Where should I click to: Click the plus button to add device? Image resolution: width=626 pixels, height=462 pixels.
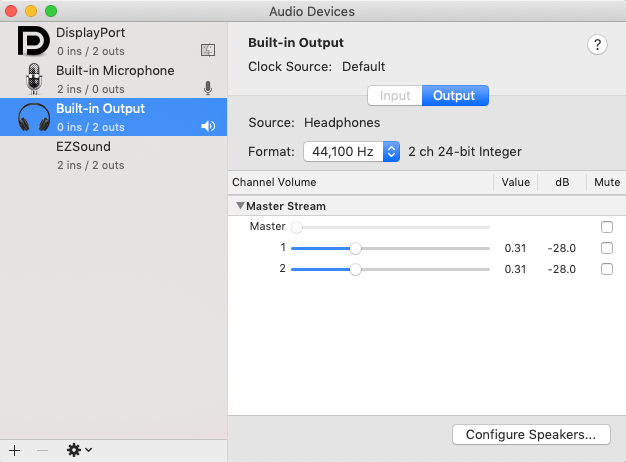(14, 450)
